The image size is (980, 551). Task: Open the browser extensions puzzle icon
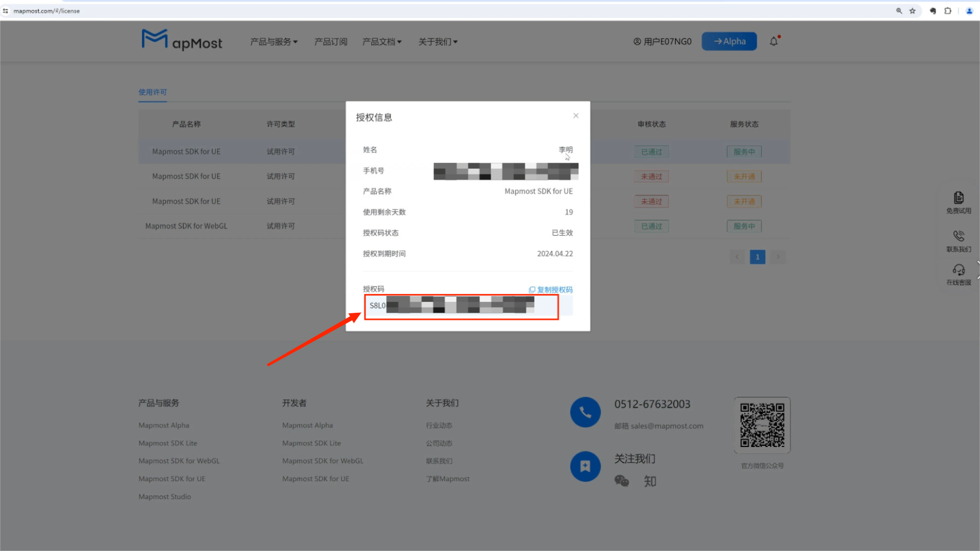tap(948, 11)
